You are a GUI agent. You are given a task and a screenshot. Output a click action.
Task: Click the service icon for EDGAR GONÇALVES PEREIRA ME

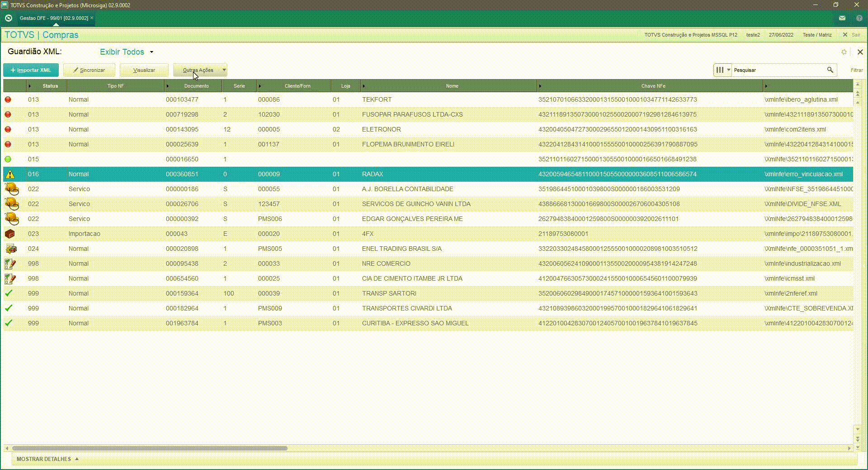tap(12, 219)
